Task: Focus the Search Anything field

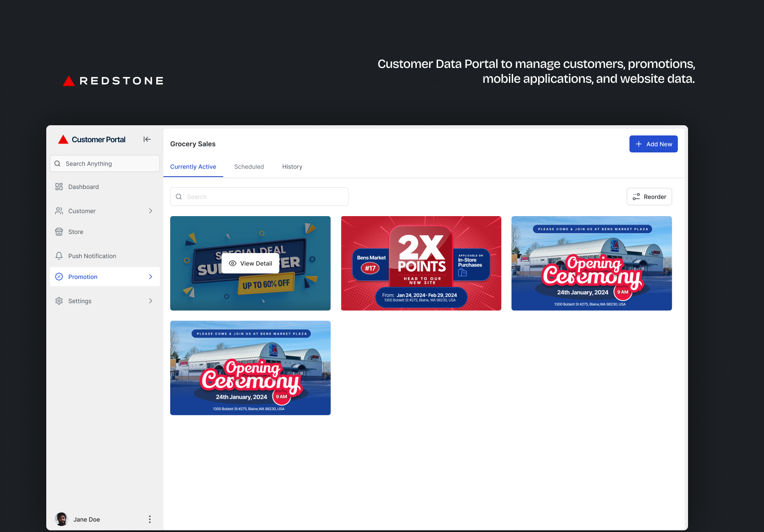Action: pos(105,163)
